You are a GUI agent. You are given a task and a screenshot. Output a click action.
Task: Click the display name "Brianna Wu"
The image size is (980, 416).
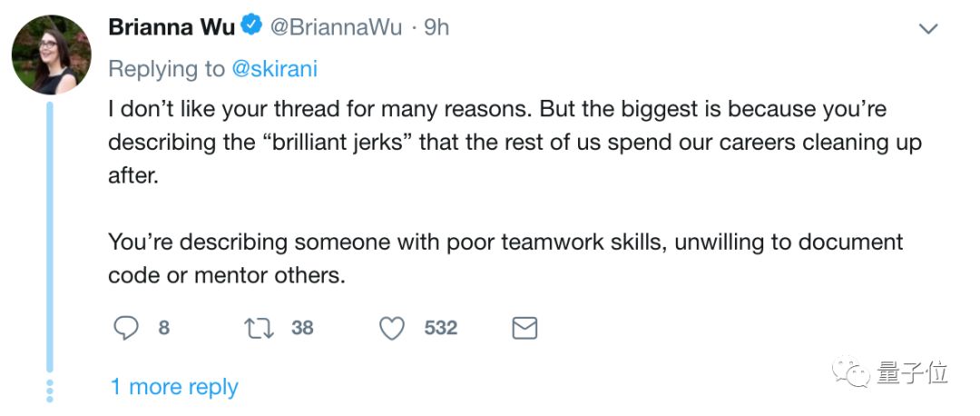click(x=171, y=27)
